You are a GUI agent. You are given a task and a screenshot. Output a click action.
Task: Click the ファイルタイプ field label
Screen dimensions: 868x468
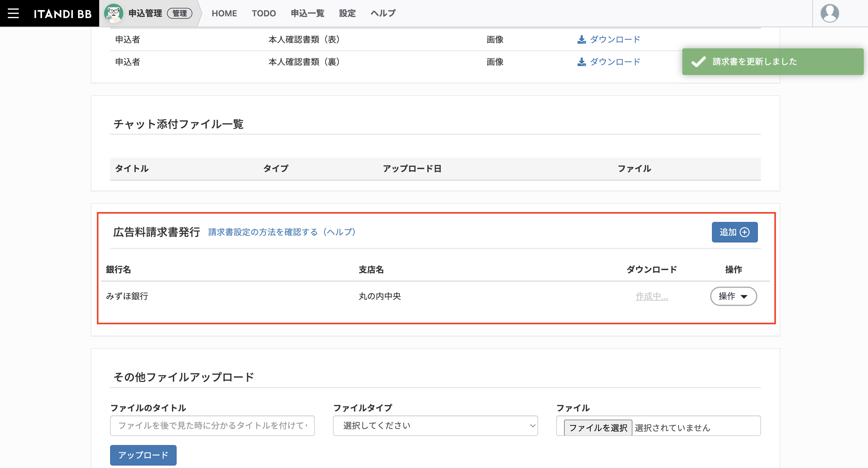(363, 408)
